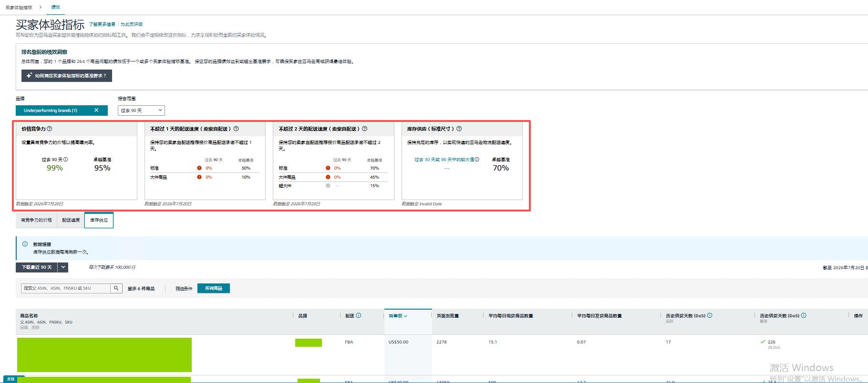
Task: Click the info icon next to 配送 column header
Action: tap(359, 315)
